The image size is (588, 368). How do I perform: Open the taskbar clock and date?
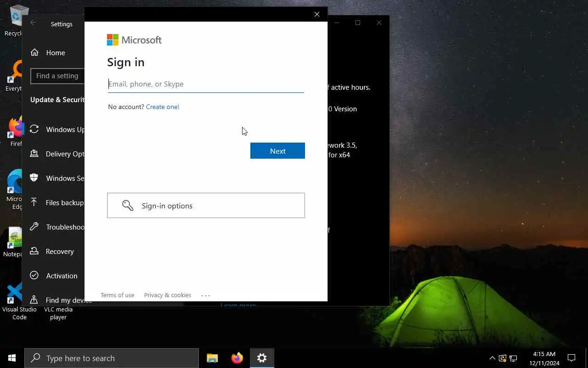click(544, 358)
